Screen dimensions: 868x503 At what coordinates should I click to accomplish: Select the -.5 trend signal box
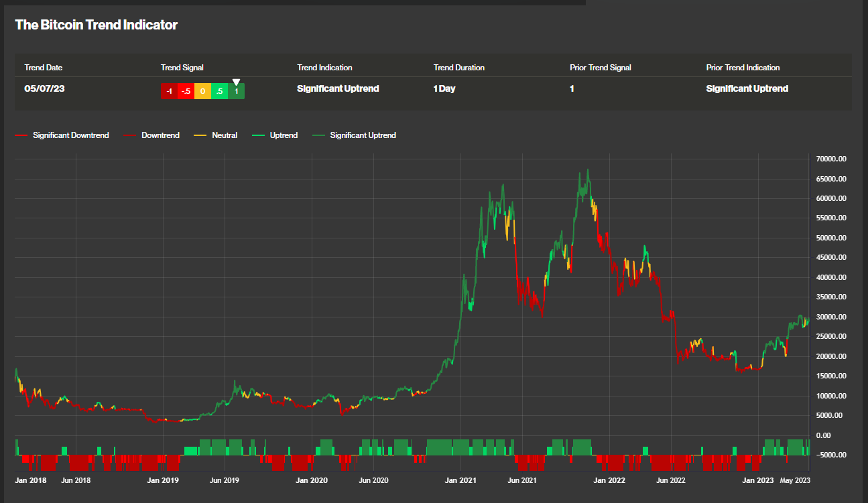click(186, 91)
